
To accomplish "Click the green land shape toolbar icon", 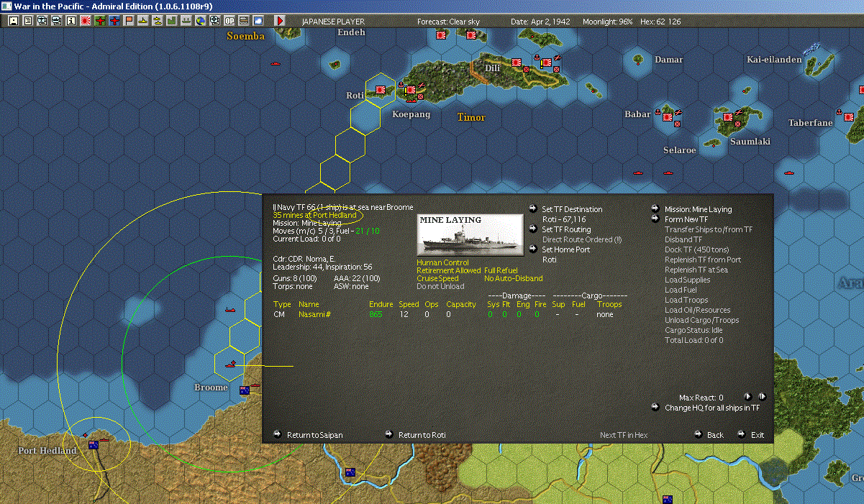I will click(x=172, y=21).
